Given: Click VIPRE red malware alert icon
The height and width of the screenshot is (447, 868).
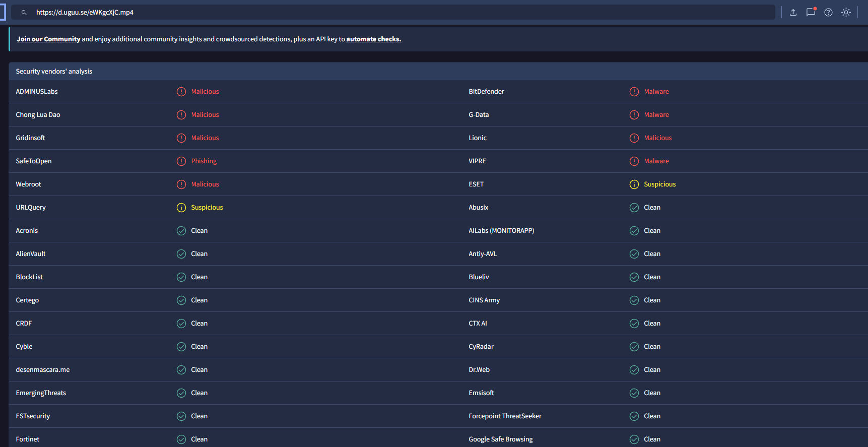Looking at the screenshot, I should click(x=634, y=161).
